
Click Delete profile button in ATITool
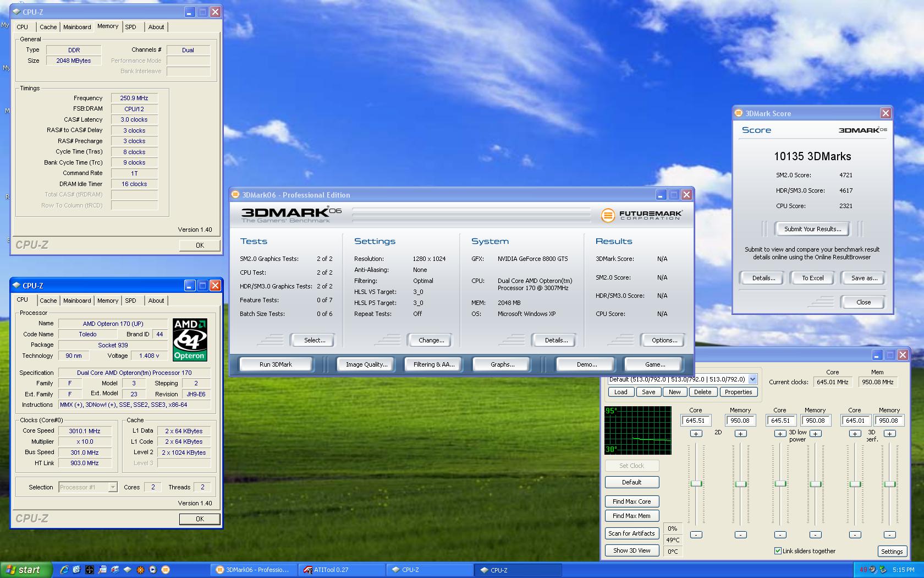click(702, 392)
